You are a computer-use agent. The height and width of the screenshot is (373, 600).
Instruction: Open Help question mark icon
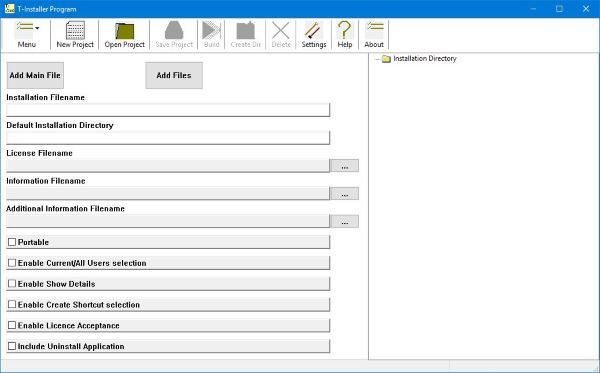click(344, 30)
